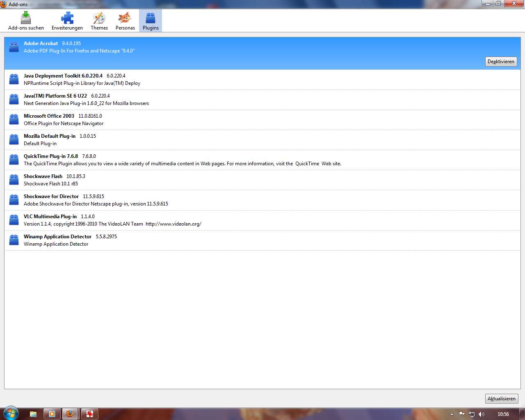Open the Action Center flag icon

tap(461, 414)
